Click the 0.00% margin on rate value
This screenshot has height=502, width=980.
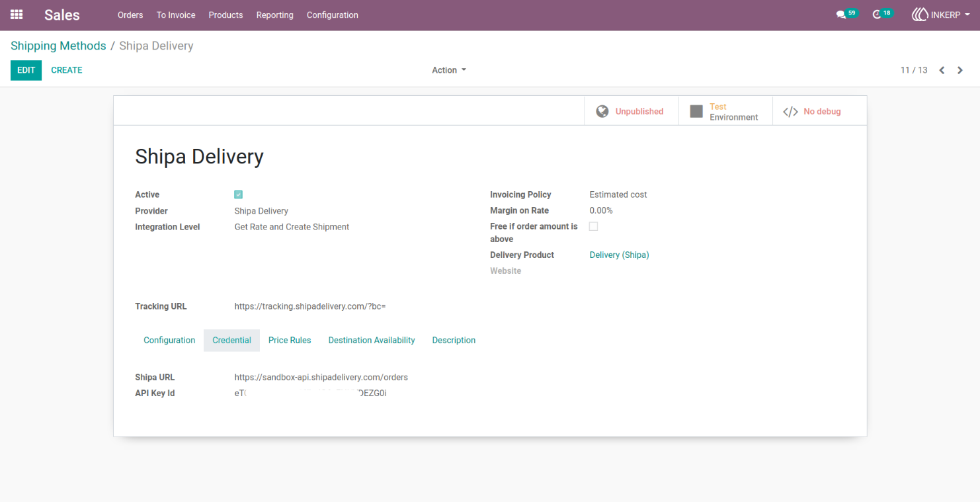[x=601, y=210]
